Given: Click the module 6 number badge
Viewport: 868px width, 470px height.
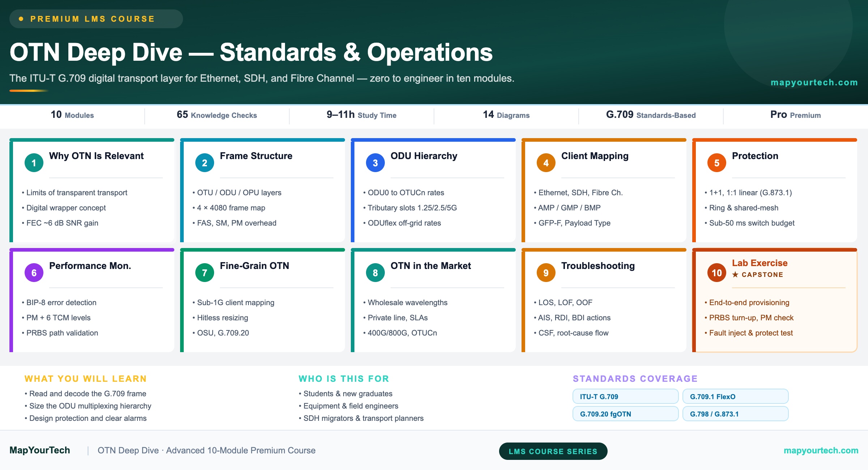Looking at the screenshot, I should tap(34, 273).
